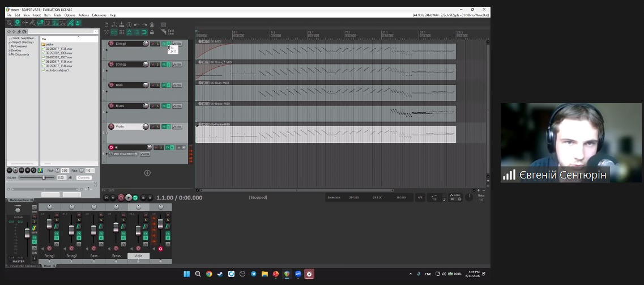644x285 pixels.
Task: Click the Media Explorer volume slider
Action: (37, 177)
